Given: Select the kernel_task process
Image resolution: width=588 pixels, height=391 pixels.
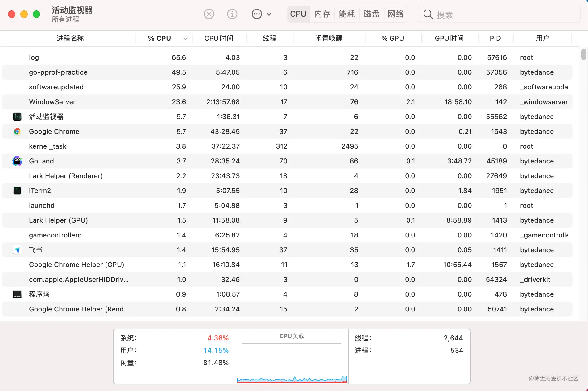Looking at the screenshot, I should coord(287,146).
